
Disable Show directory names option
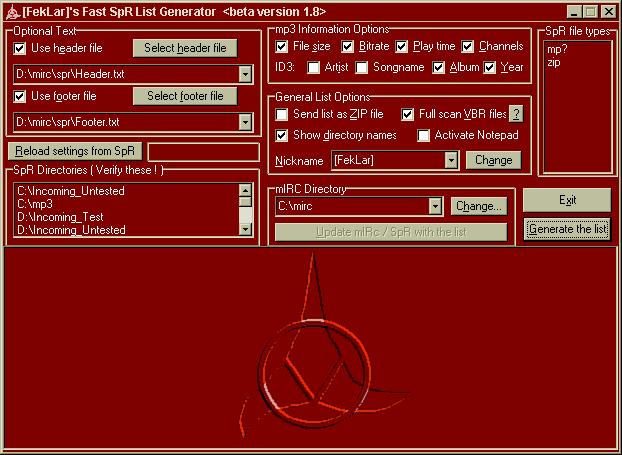click(x=282, y=136)
